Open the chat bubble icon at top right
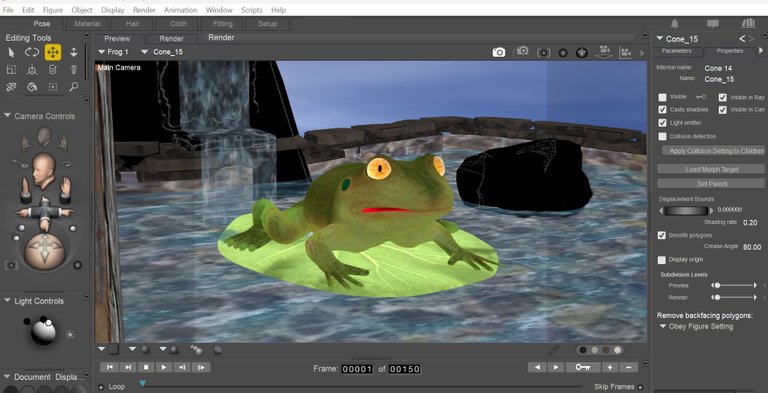This screenshot has height=393, width=768. click(x=713, y=24)
